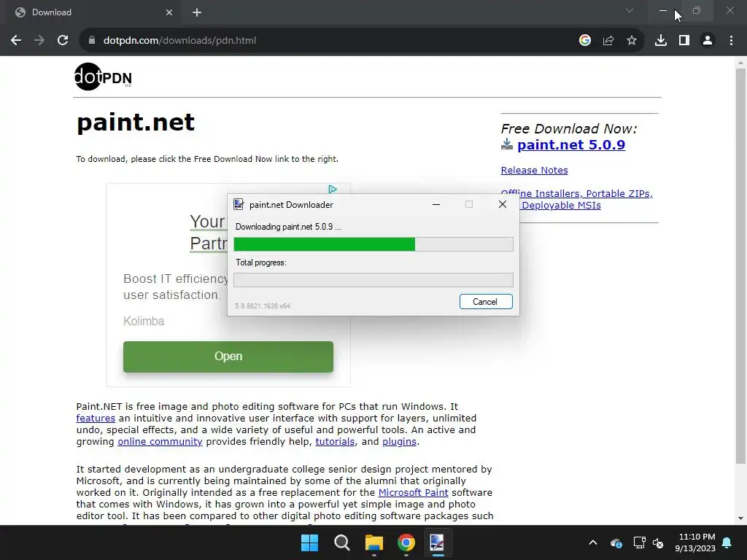Open the Windows Start menu
This screenshot has height=560, width=747.
point(309,542)
